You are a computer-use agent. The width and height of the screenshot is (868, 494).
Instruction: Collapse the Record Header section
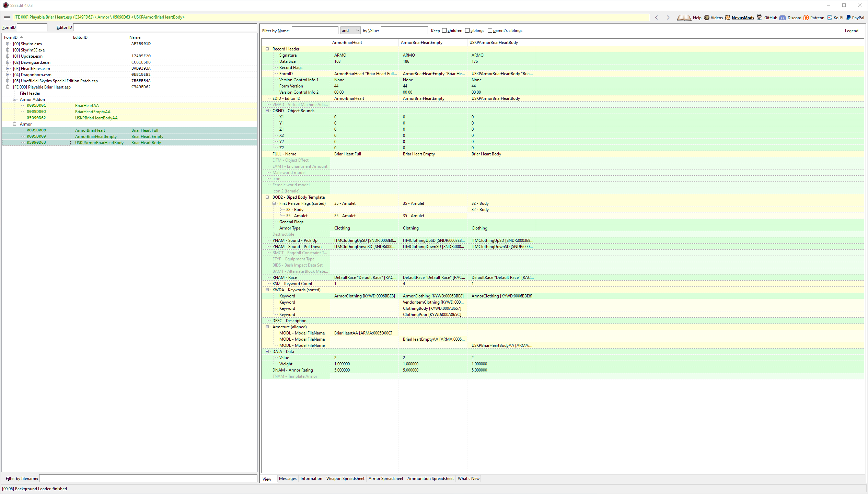click(267, 49)
